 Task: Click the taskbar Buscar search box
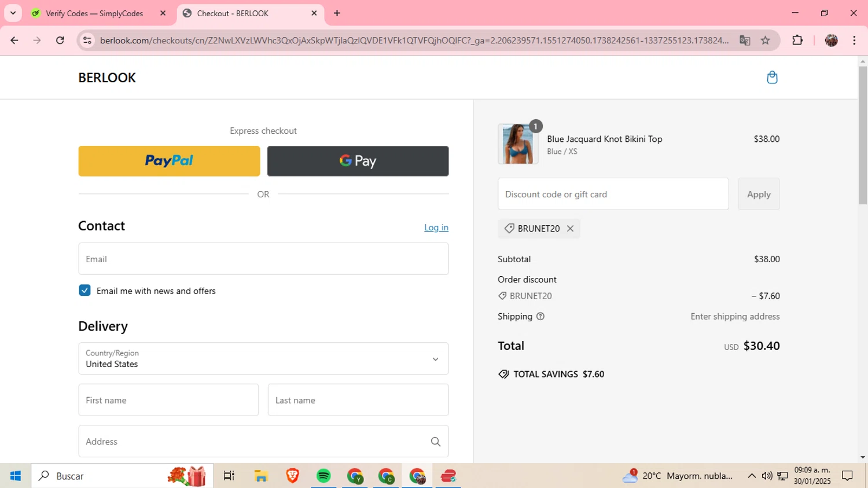click(122, 476)
